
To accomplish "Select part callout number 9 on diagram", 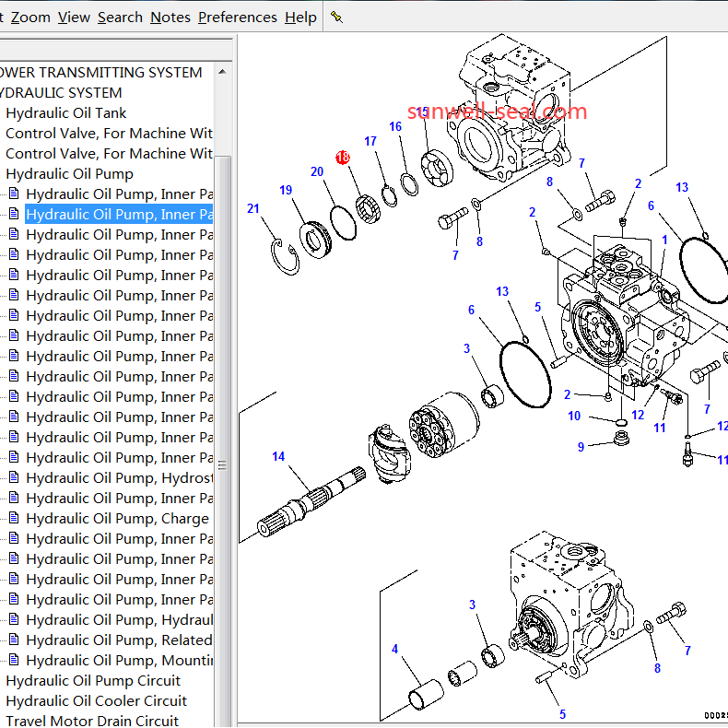I will pyautogui.click(x=581, y=447).
